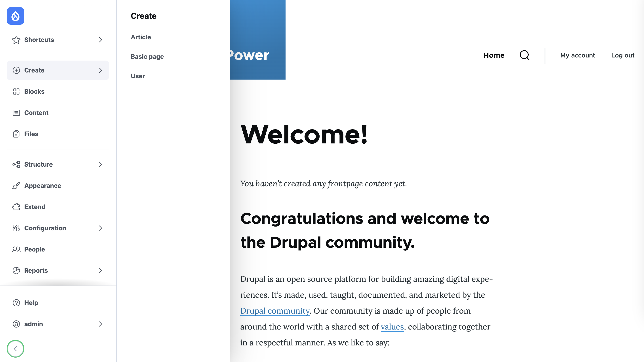Click the Drupal logo icon in sidebar
The image size is (644, 362).
(x=15, y=16)
